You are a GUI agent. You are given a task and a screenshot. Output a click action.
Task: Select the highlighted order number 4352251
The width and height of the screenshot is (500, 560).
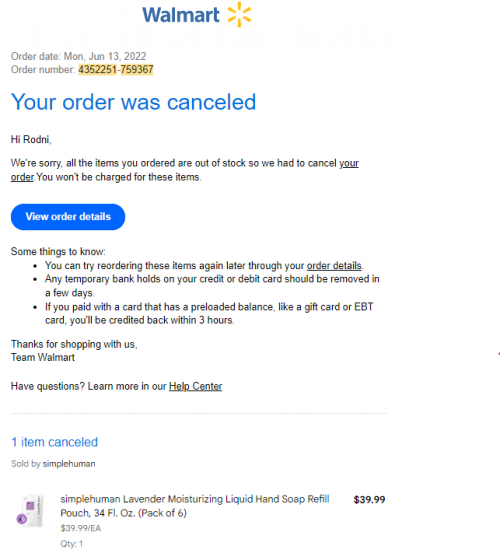coord(98,69)
